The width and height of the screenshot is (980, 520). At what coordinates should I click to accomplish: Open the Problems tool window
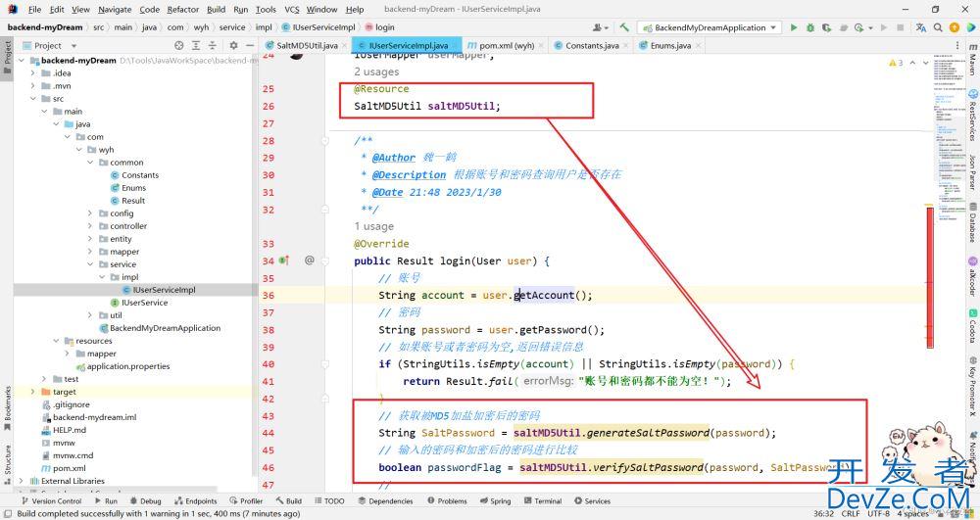click(x=448, y=500)
